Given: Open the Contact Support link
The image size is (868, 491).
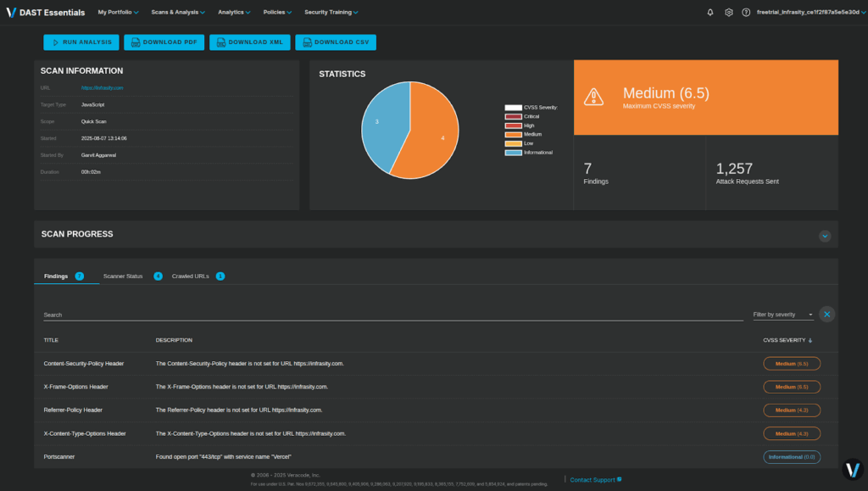Looking at the screenshot, I should tap(595, 480).
